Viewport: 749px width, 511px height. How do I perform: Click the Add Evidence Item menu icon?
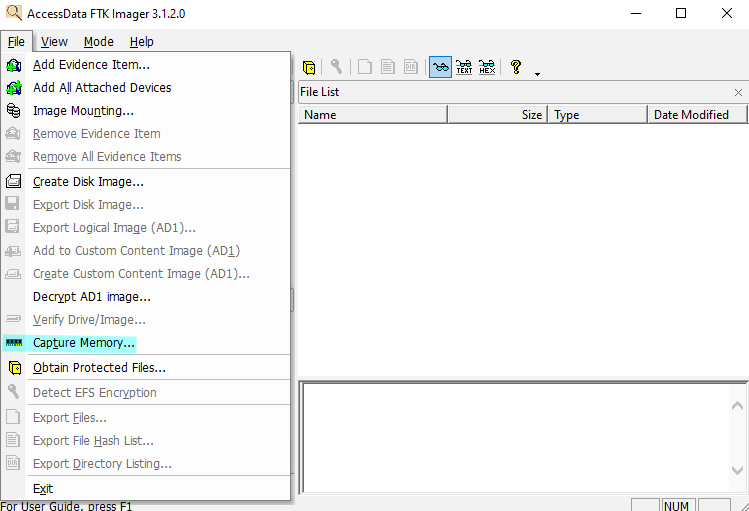click(13, 65)
